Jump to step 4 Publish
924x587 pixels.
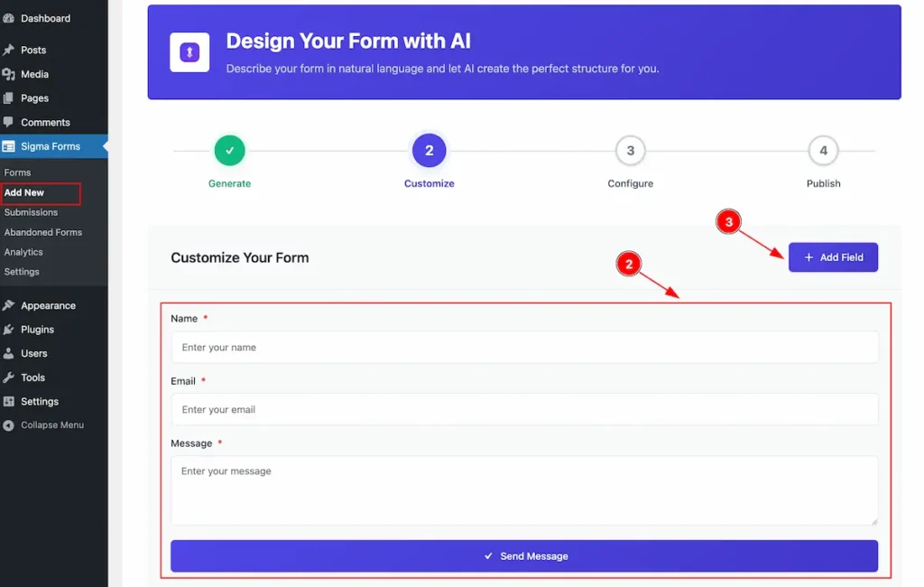[823, 151]
